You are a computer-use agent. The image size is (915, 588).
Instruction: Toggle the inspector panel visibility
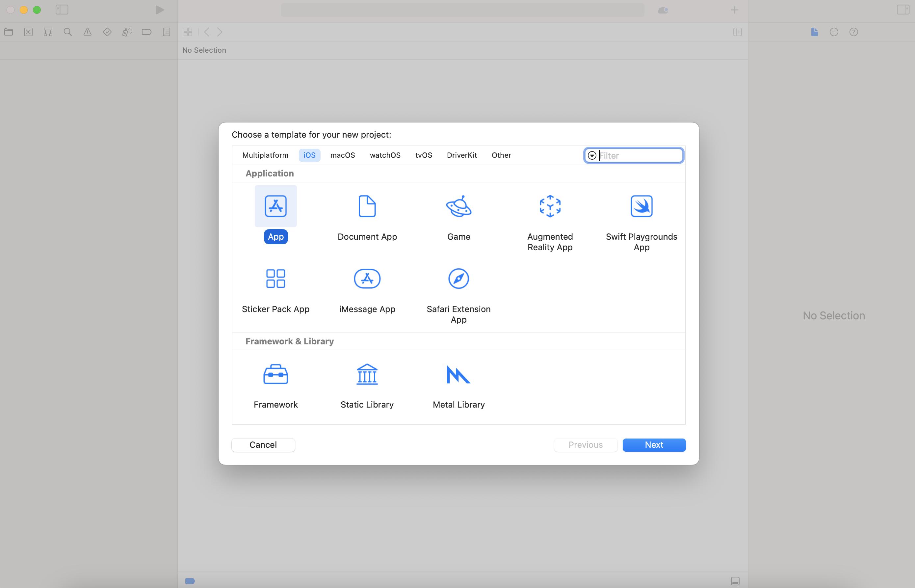click(903, 10)
